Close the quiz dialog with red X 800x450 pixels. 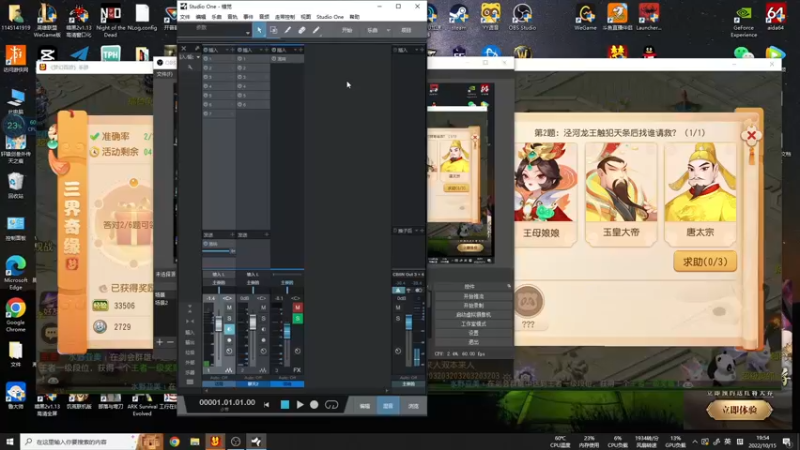pos(751,136)
